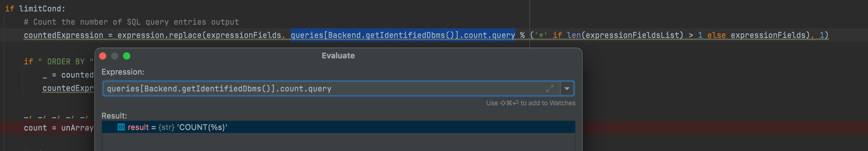This screenshot has width=868, height=151.
Task: Close the Evaluate dialog with red button
Action: (x=103, y=56)
